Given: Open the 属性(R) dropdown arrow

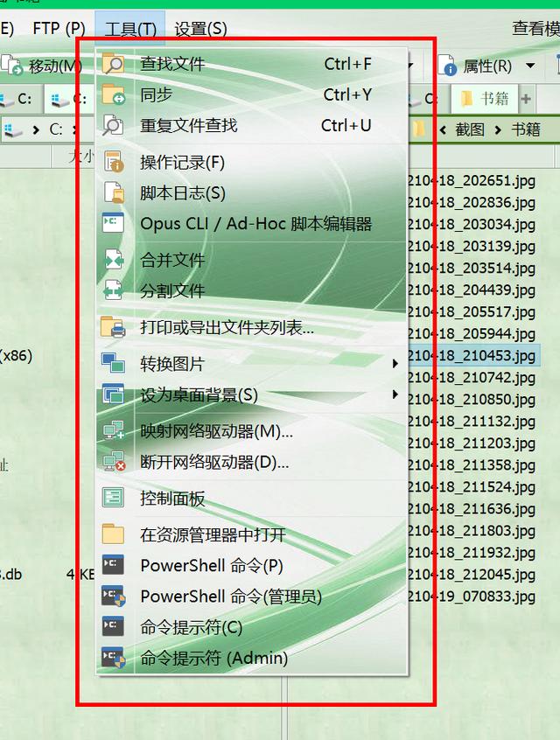Looking at the screenshot, I should coord(530,66).
